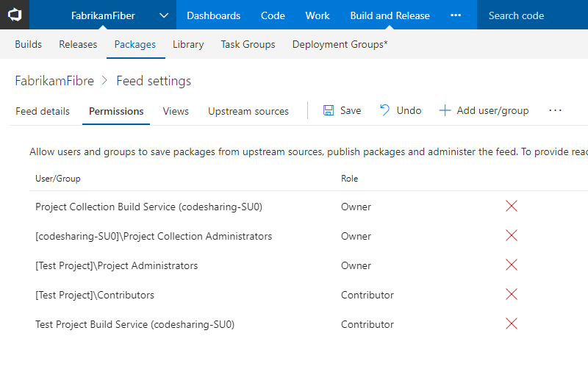The image size is (588, 383).
Task: Select Test Project Build Service (codesharing-SU0) row
Action: [309, 324]
